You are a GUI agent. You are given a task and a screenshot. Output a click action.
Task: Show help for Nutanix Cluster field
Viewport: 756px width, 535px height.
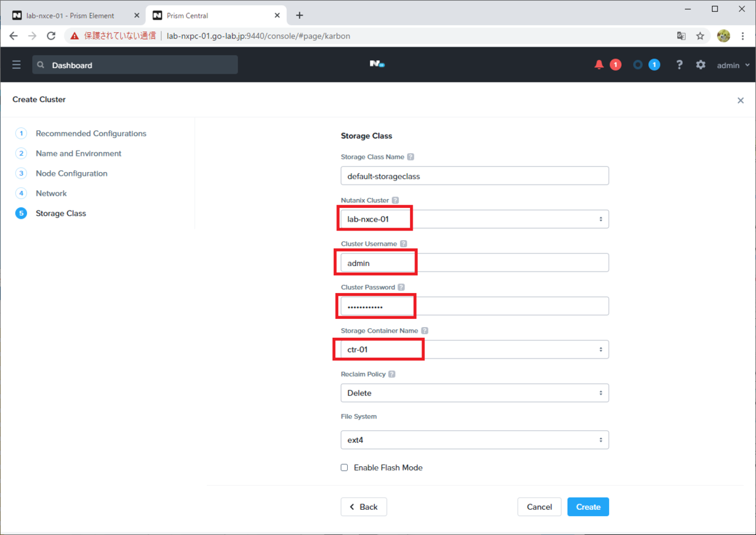click(x=396, y=200)
